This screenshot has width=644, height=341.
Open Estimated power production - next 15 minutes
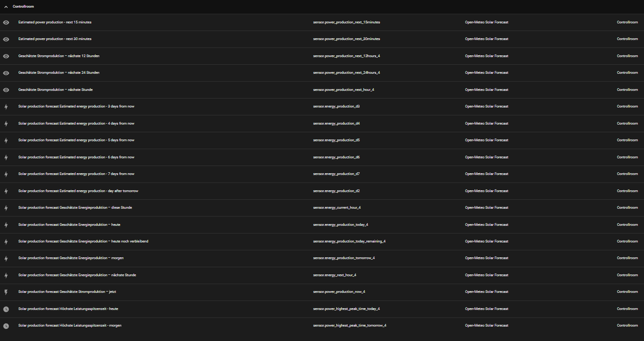(55, 22)
